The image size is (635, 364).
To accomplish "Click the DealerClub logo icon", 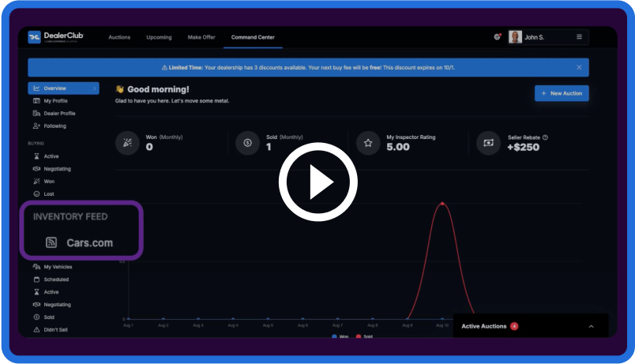I will click(34, 37).
